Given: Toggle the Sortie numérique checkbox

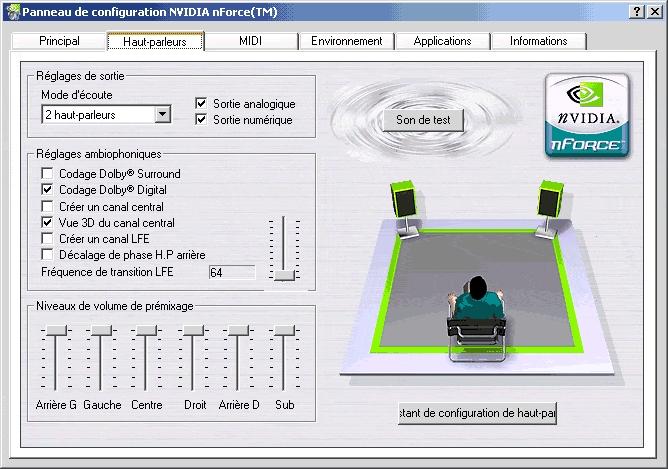Looking at the screenshot, I should pos(201,120).
